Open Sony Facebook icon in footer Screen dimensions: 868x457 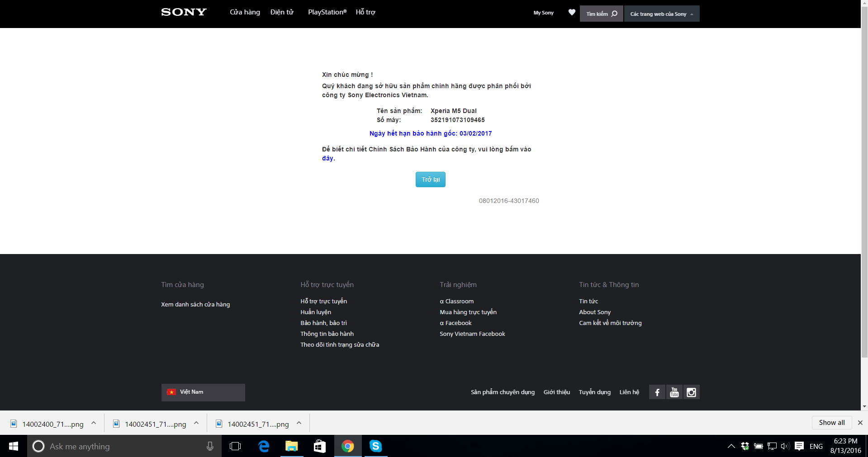[657, 392]
